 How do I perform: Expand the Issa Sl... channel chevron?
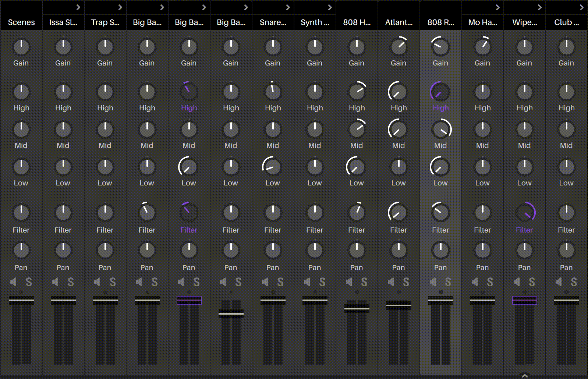(x=78, y=7)
